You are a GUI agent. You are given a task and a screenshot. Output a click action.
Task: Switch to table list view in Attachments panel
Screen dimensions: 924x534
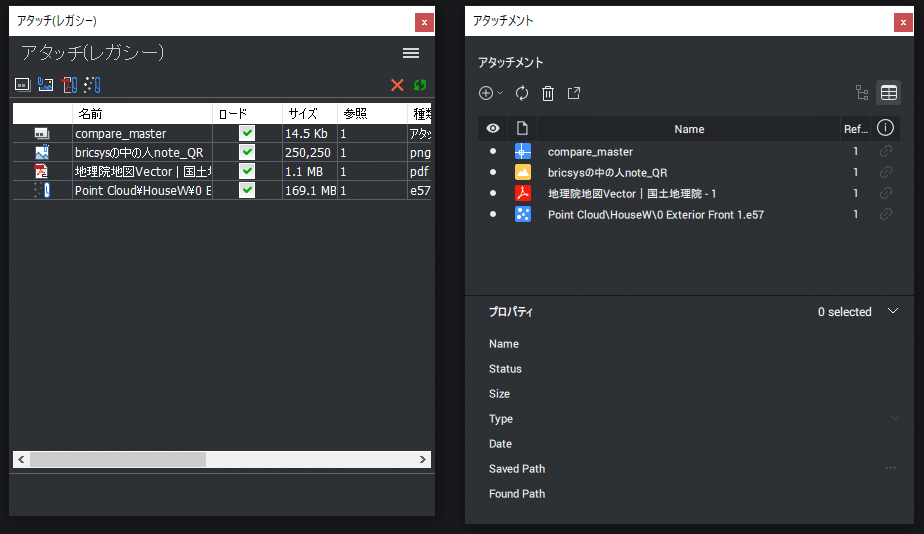tap(889, 93)
